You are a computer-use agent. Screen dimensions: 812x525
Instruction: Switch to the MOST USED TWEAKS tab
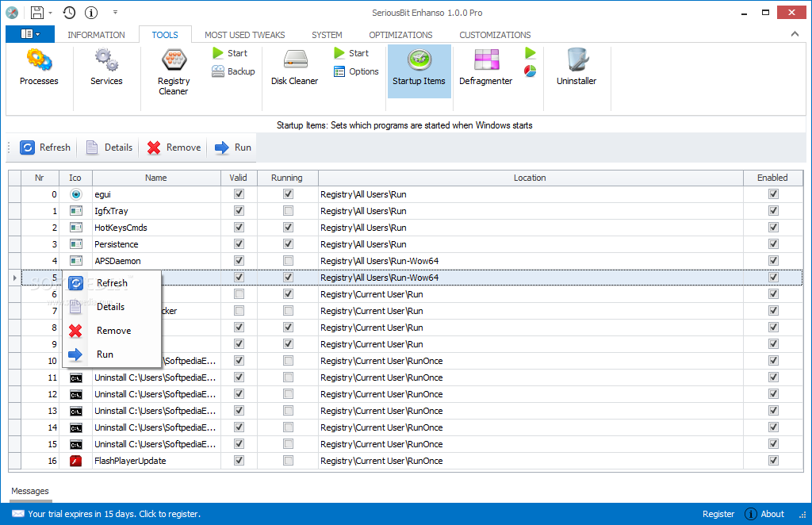tap(245, 35)
